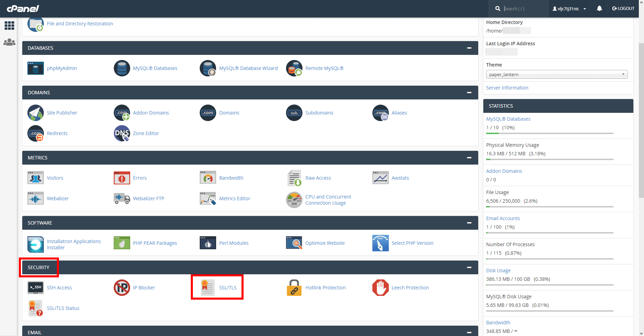The image size is (644, 336).
Task: Open the Select PHP Version icon
Action: (381, 243)
